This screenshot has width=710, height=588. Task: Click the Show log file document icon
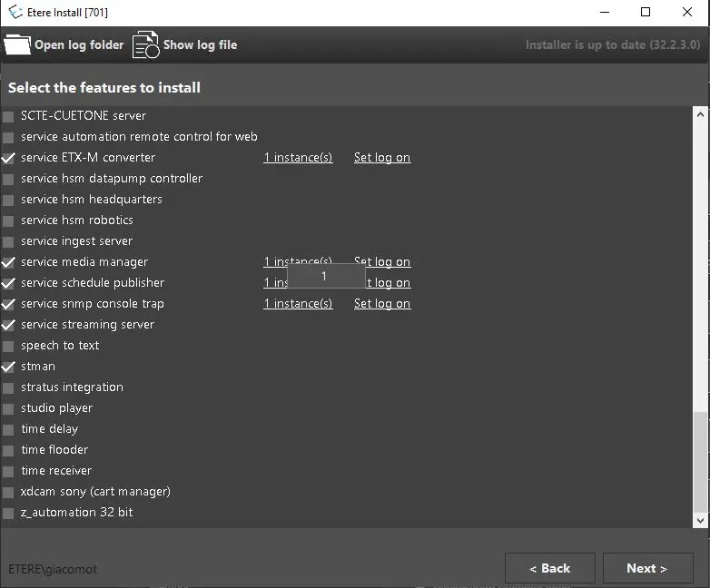tap(145, 44)
